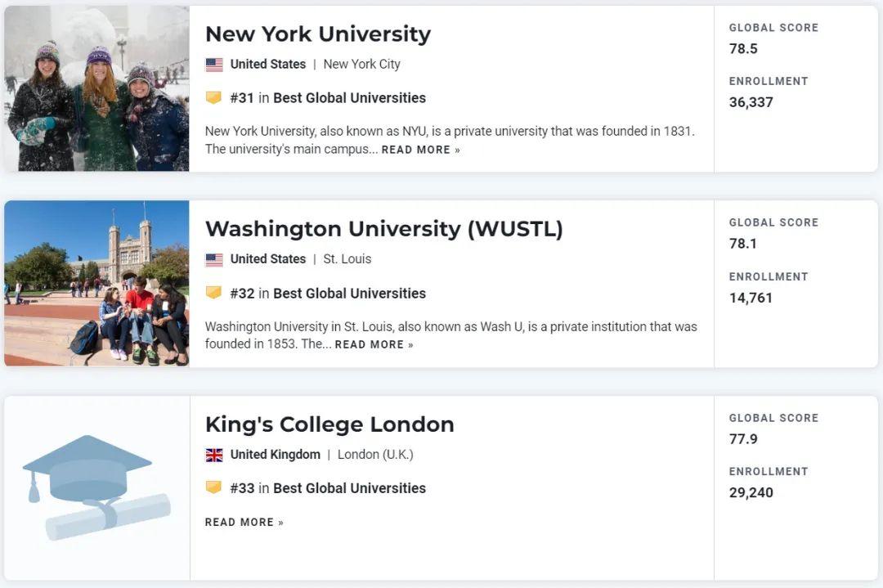Open the Washington University (WUSTL) page
The image size is (883, 588).
click(x=383, y=229)
